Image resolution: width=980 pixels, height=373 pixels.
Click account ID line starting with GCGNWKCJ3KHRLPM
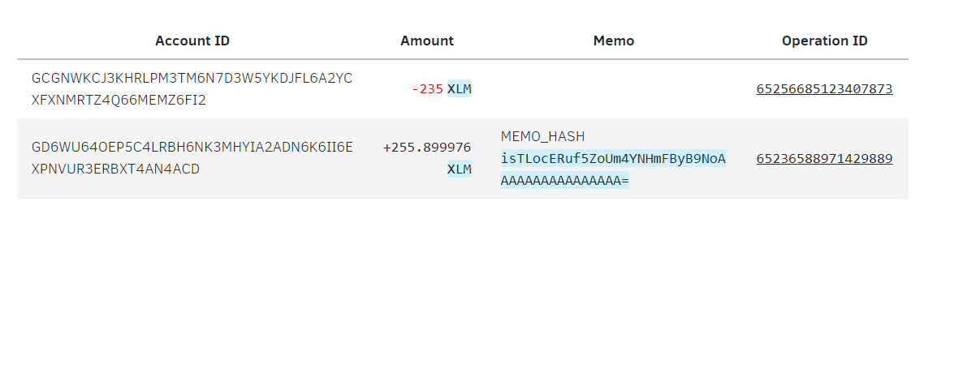point(192,78)
